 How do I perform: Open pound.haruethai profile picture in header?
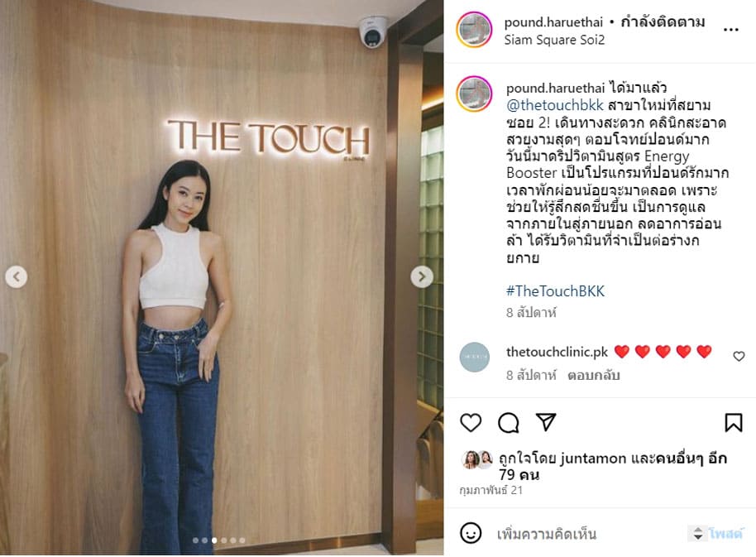(475, 30)
